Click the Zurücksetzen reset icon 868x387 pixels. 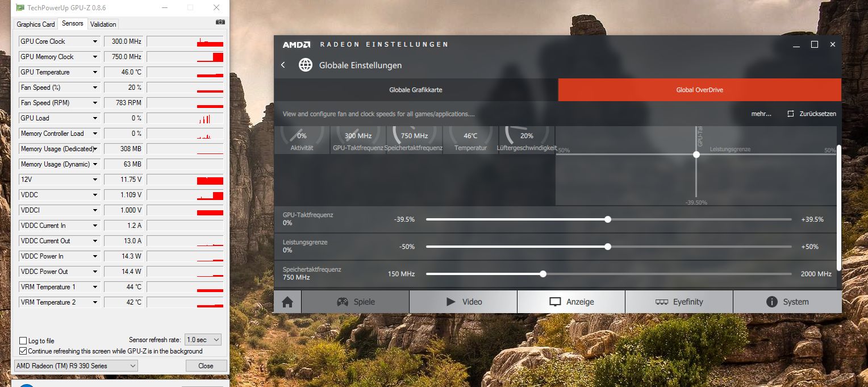(x=791, y=114)
